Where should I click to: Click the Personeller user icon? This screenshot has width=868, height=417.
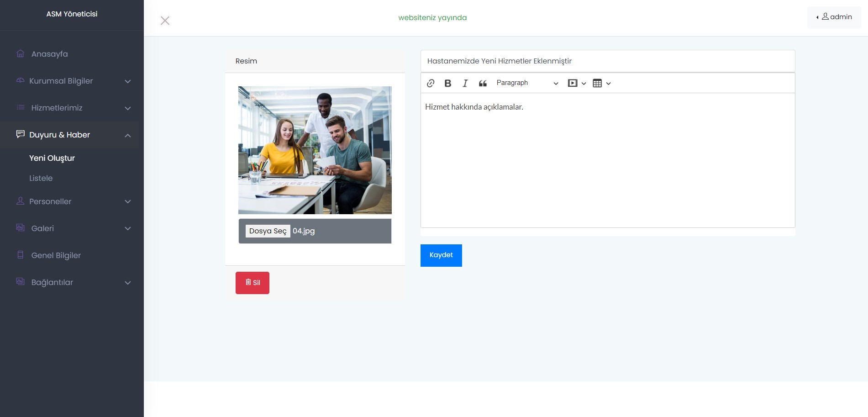coord(21,201)
